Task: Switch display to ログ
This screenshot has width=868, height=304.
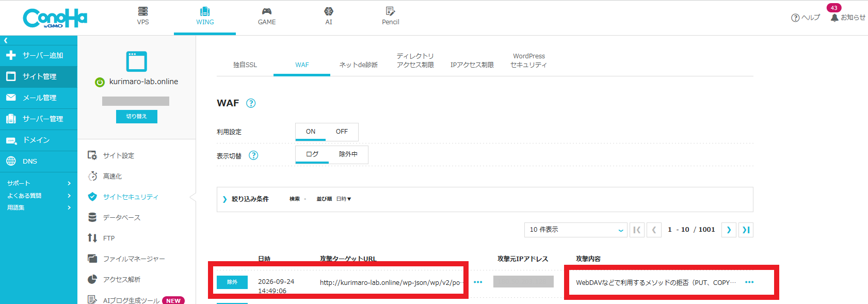Action: [312, 154]
